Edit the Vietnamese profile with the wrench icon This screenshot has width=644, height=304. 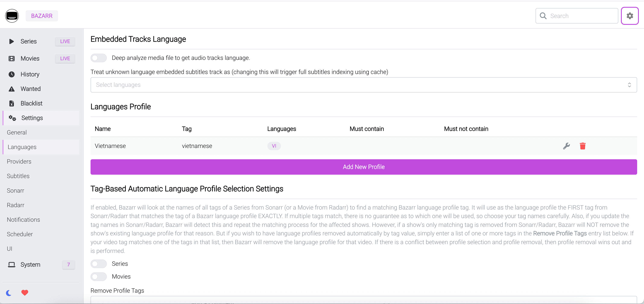click(566, 146)
